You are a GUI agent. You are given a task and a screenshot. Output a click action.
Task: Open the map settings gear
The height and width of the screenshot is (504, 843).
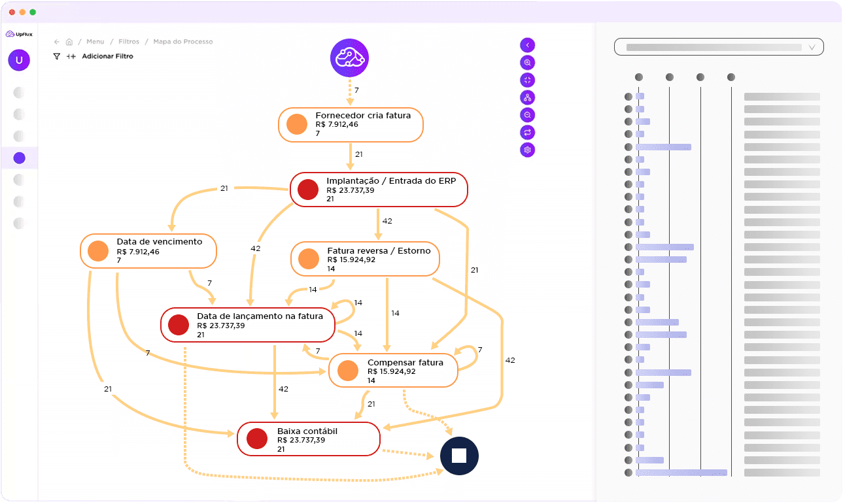tap(527, 149)
